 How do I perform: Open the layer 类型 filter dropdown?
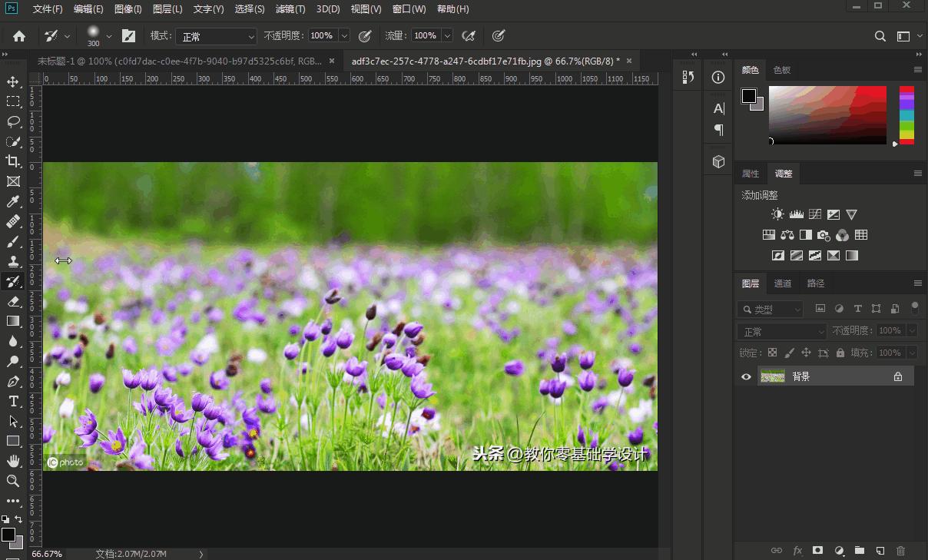(x=771, y=310)
